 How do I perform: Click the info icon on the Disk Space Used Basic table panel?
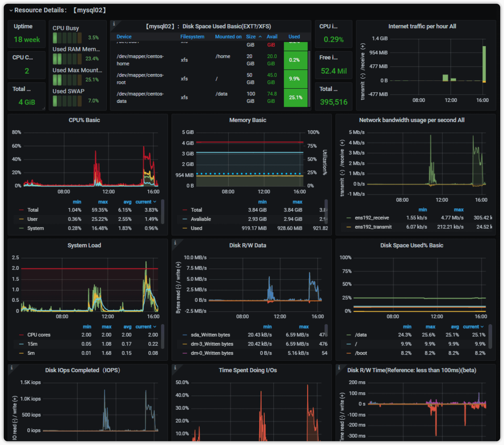tap(114, 24)
